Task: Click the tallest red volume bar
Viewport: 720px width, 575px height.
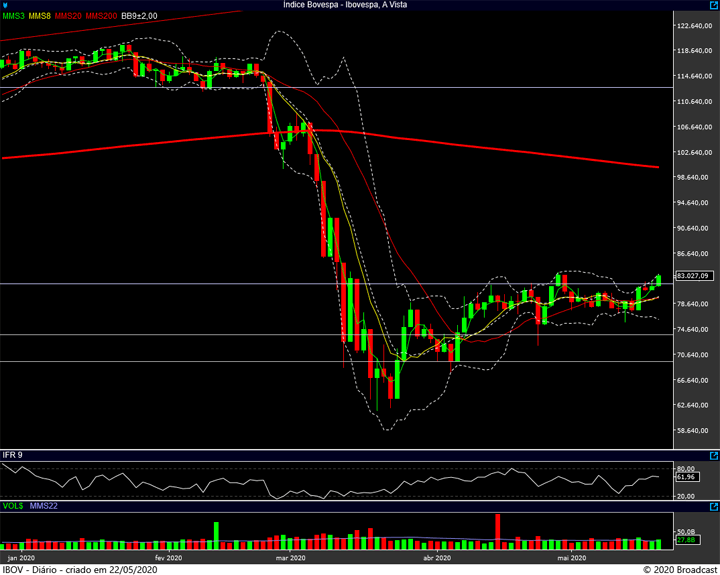Action: (497, 531)
